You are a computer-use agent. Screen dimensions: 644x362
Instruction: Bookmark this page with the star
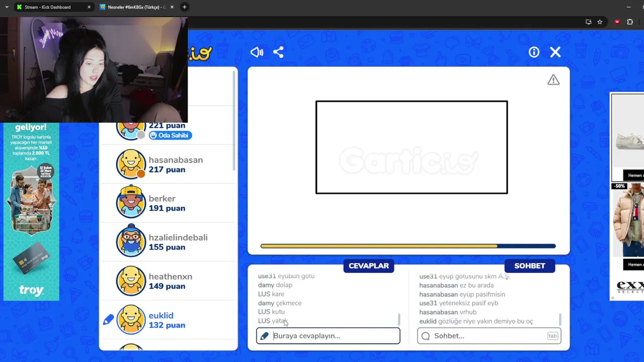pyautogui.click(x=600, y=22)
